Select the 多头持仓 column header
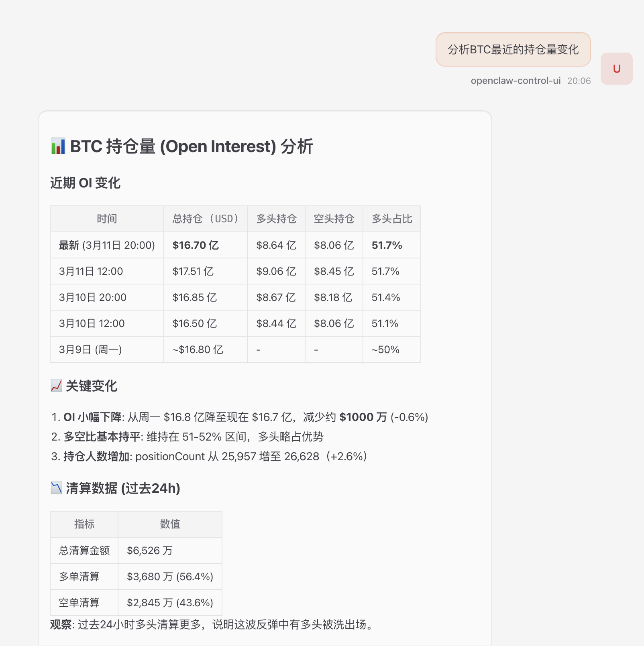 coord(276,219)
